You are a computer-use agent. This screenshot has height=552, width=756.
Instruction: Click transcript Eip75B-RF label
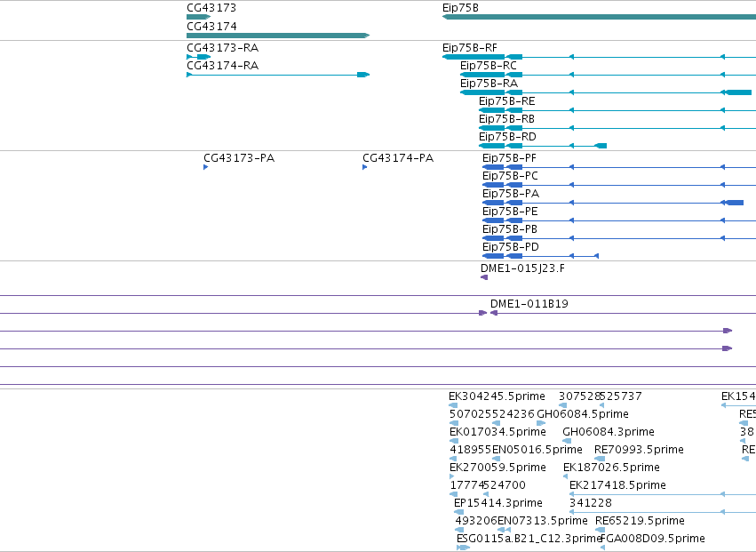470,48
